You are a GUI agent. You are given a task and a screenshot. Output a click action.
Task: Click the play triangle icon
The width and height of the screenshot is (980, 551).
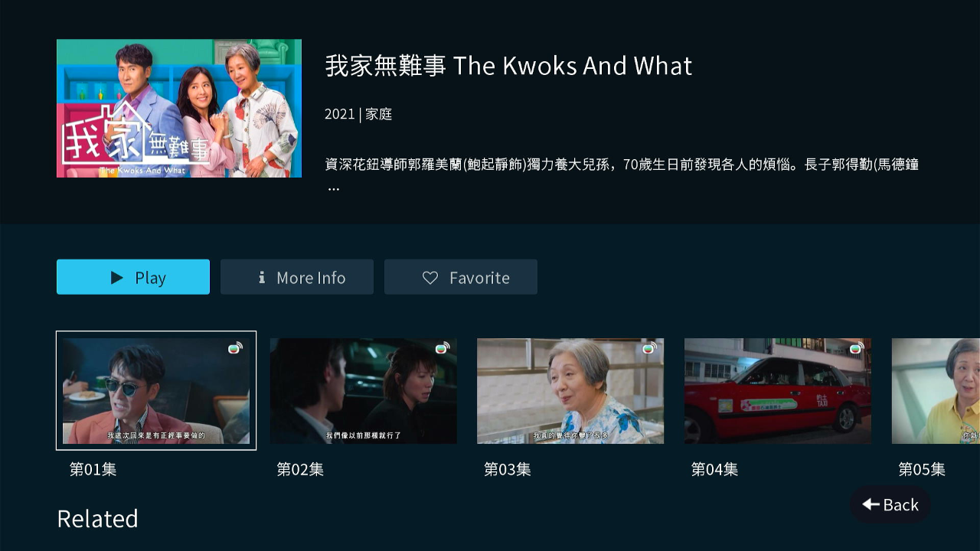tap(117, 277)
